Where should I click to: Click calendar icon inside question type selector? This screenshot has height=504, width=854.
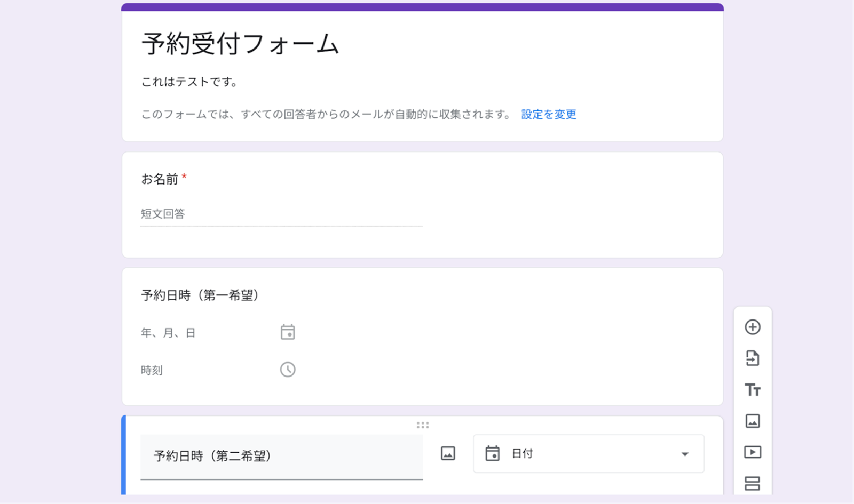[492, 453]
